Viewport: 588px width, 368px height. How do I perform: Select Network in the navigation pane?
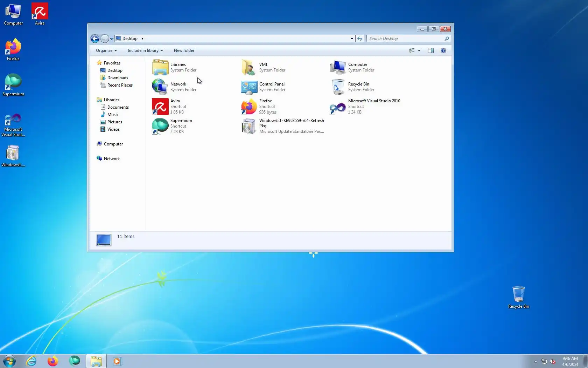click(x=112, y=159)
